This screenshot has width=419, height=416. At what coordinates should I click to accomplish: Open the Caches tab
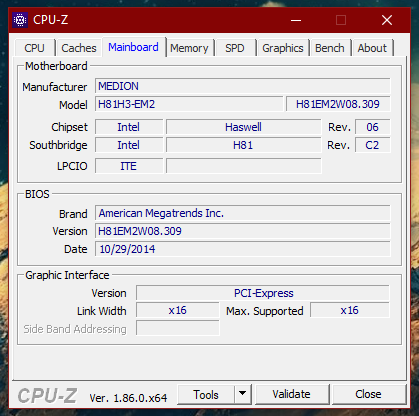(x=79, y=48)
